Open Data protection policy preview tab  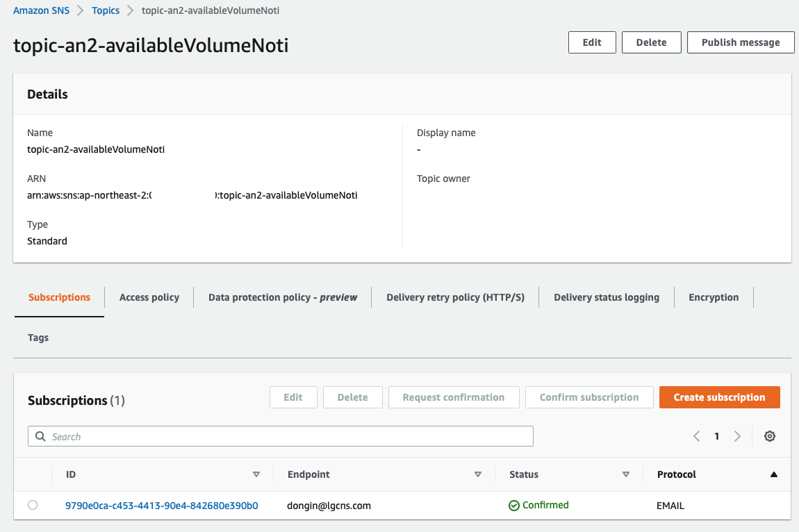tap(282, 297)
